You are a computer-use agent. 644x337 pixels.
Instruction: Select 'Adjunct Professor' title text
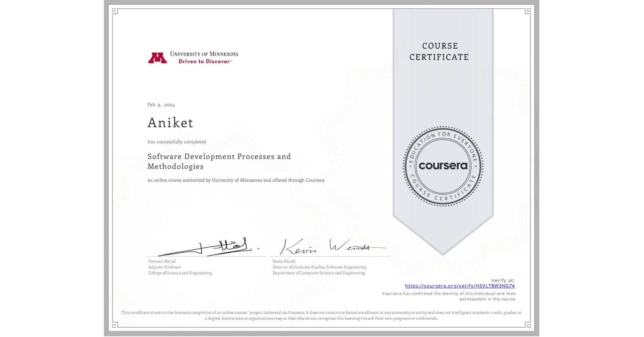[x=165, y=267]
